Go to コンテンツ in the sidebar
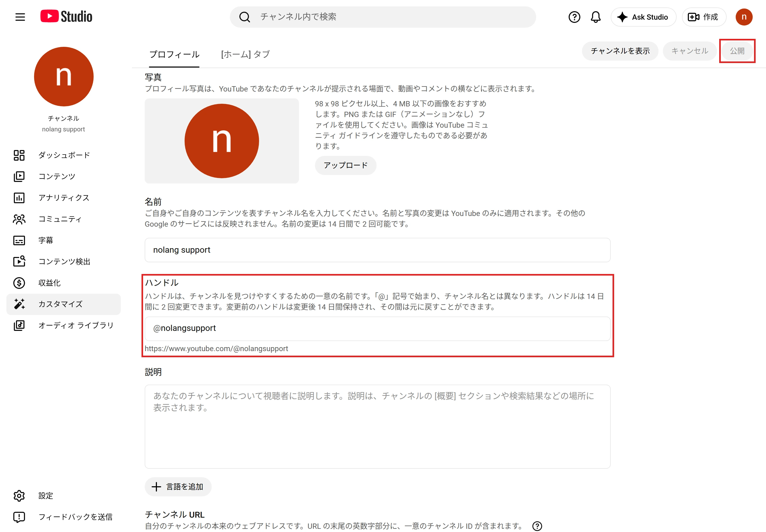This screenshot has height=532, width=766. point(63,176)
